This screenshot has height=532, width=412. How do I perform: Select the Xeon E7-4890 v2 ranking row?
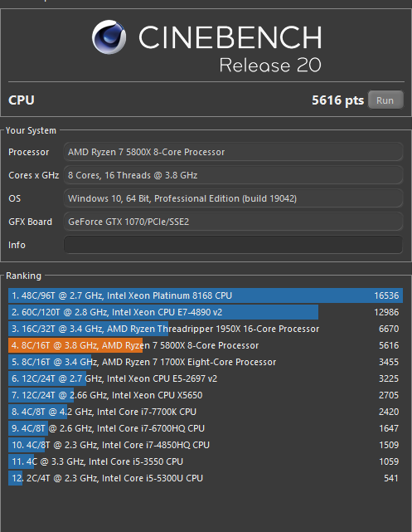pyautogui.click(x=206, y=312)
